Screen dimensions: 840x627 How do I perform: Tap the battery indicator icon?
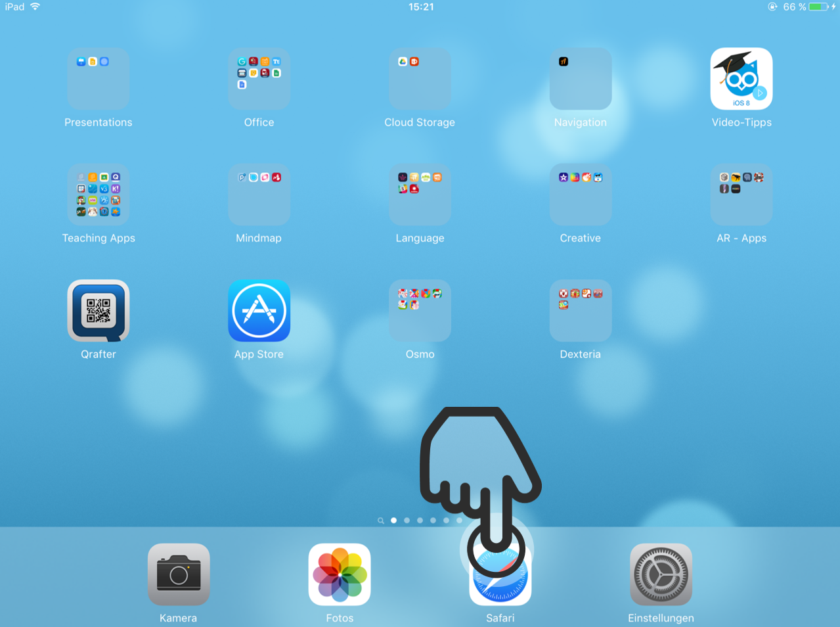pos(820,7)
